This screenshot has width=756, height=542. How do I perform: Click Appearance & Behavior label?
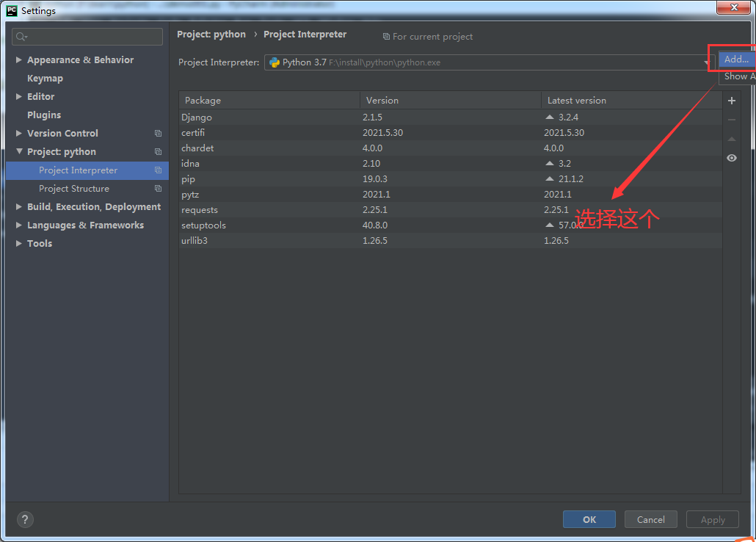(x=80, y=59)
